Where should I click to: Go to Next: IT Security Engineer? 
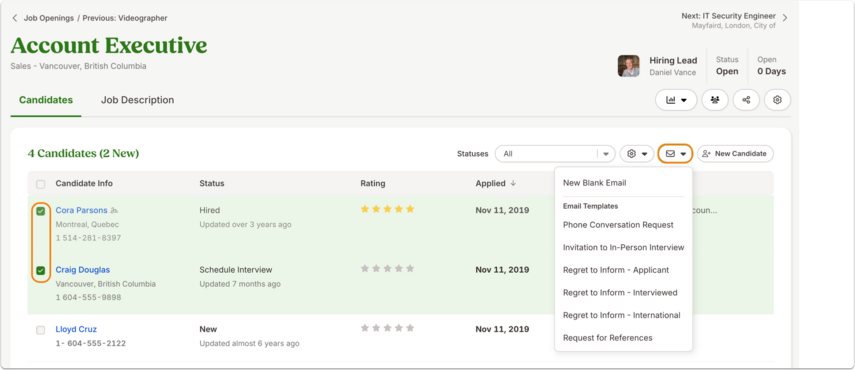(x=728, y=16)
